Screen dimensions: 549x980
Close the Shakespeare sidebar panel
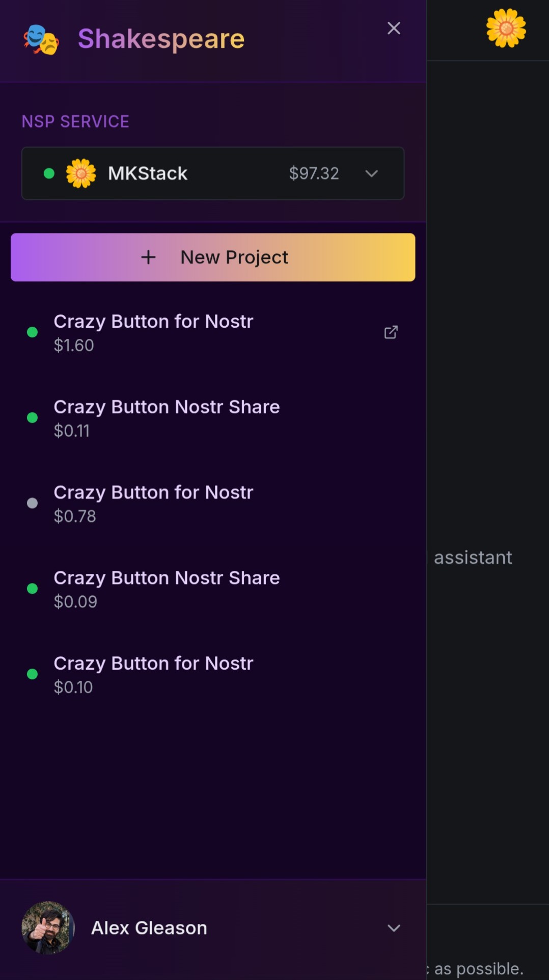[x=394, y=28]
